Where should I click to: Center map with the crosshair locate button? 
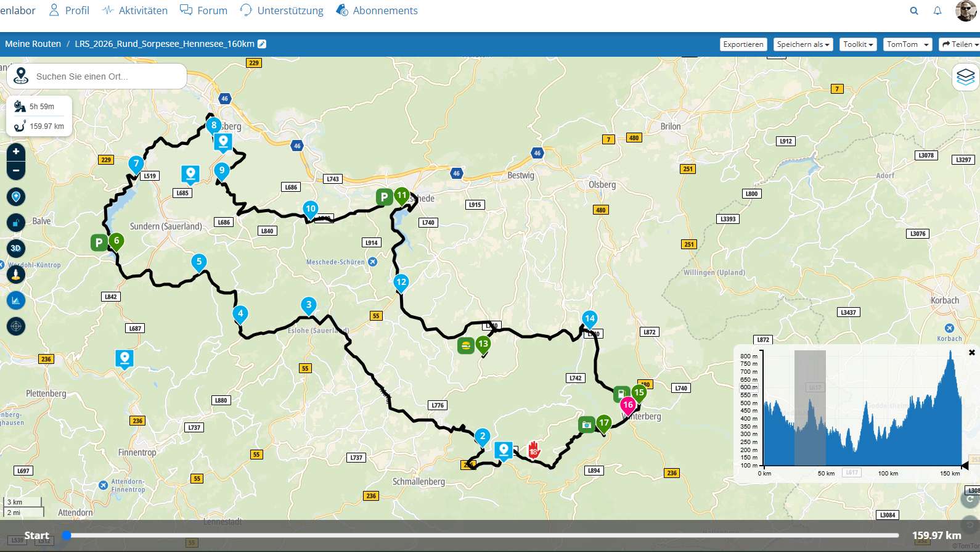point(16,326)
